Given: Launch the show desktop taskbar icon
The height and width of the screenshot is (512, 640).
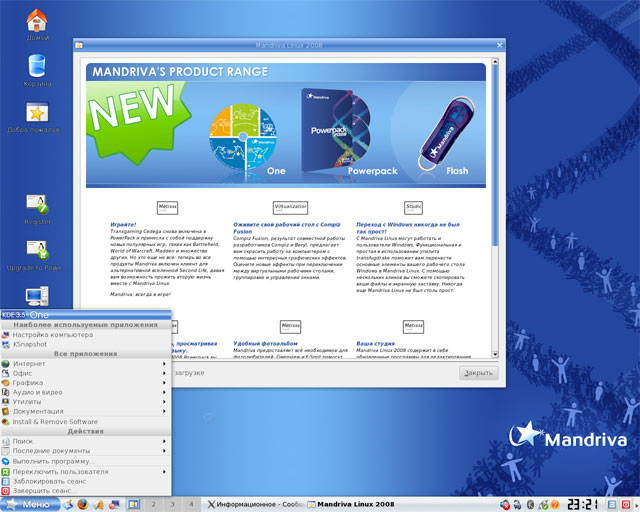Looking at the screenshot, I should point(68,505).
